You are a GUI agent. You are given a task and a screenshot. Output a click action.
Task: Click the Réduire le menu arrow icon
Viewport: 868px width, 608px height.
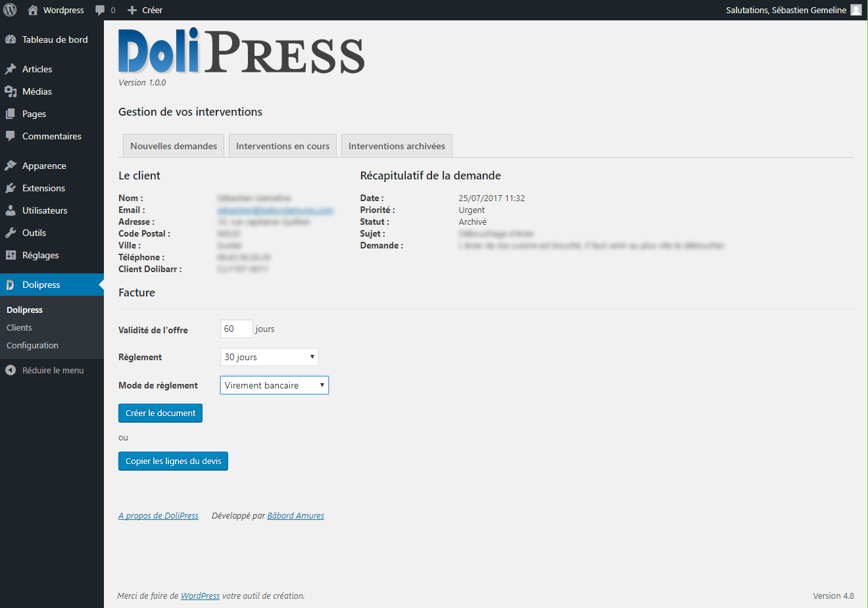11,370
